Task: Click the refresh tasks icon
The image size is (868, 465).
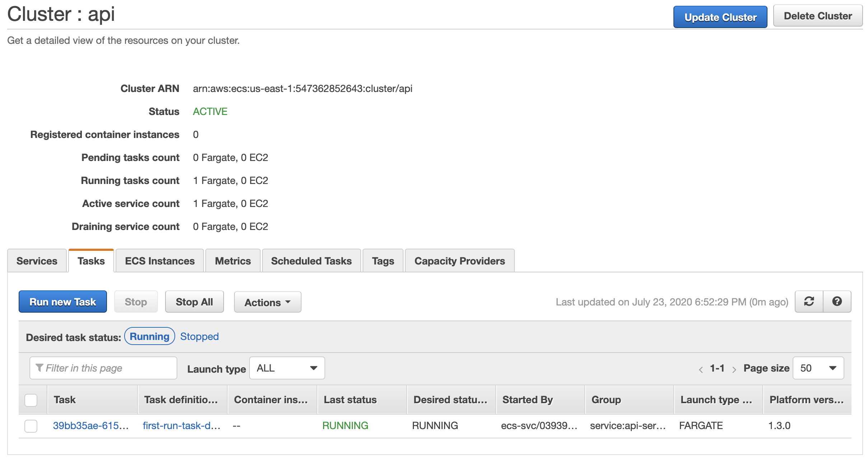Action: click(809, 301)
